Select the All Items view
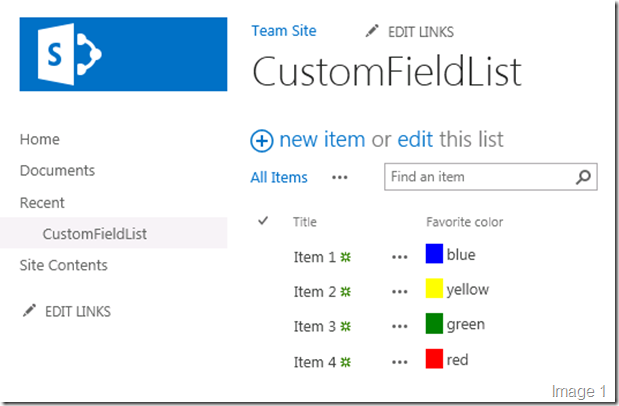Viewport: 619px width, 406px height. point(279,178)
